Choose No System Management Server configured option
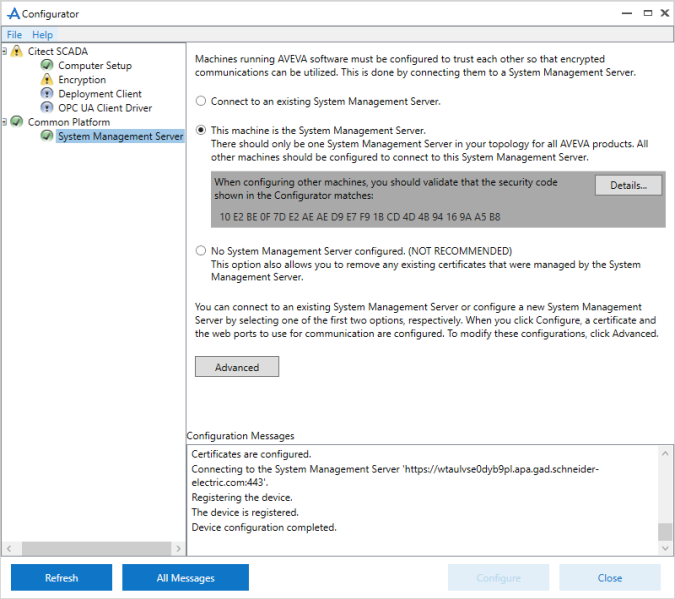Viewport: 675px width, 599px height. coord(201,251)
